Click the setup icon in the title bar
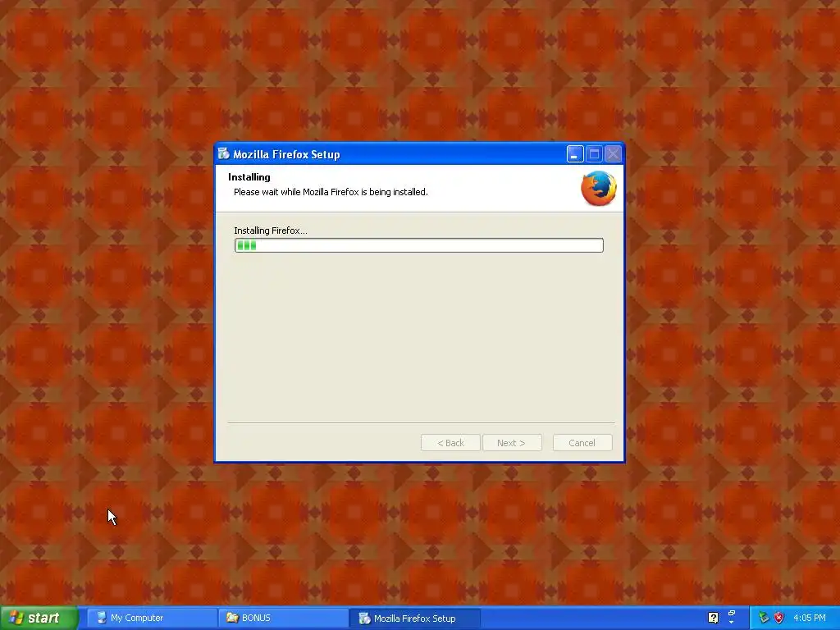Screen dimensions: 840x630 click(223, 153)
